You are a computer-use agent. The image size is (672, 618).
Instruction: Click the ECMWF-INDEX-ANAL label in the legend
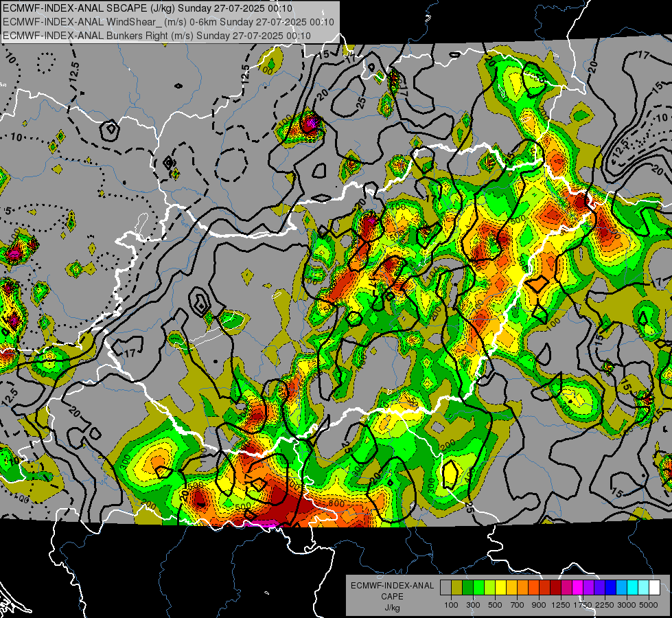[392, 586]
